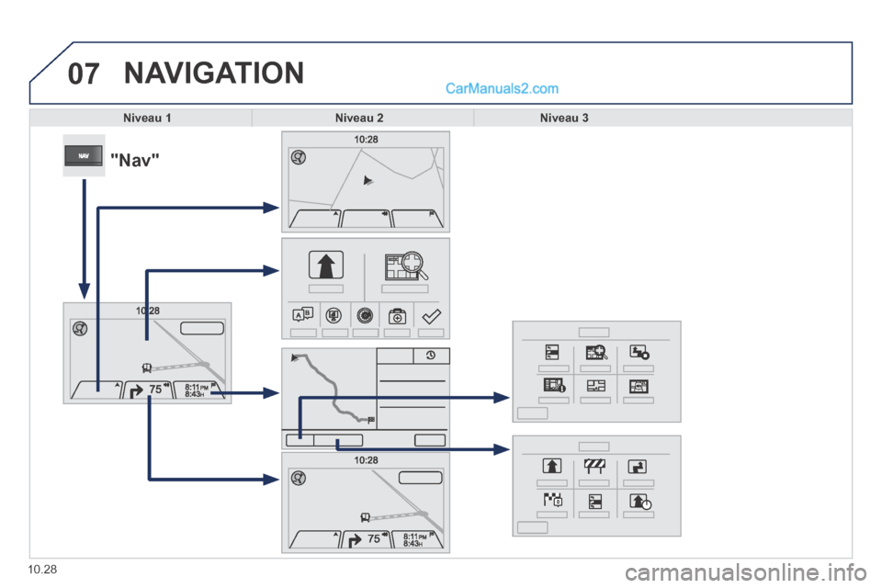Select the turn-arrow sign icon
Screen dimensions: 882x588
click(x=638, y=467)
